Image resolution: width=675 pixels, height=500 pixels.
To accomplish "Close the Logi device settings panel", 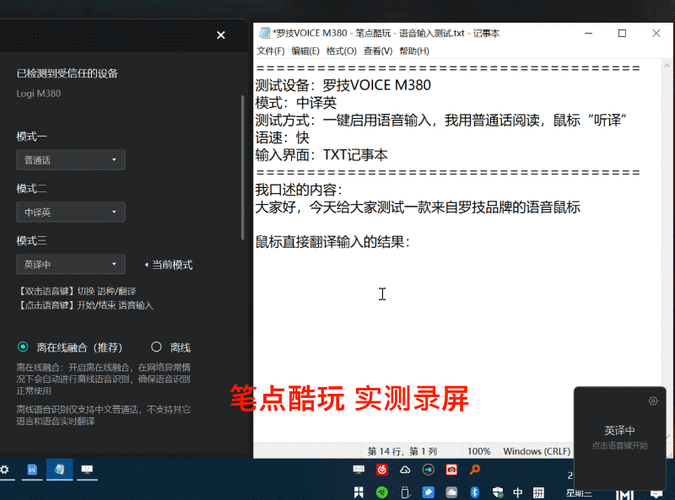I will click(221, 35).
